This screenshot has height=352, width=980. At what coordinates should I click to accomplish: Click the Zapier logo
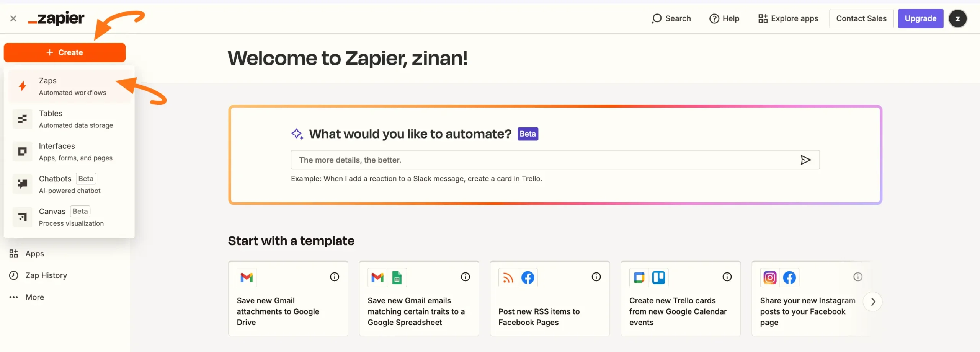pyautogui.click(x=56, y=18)
